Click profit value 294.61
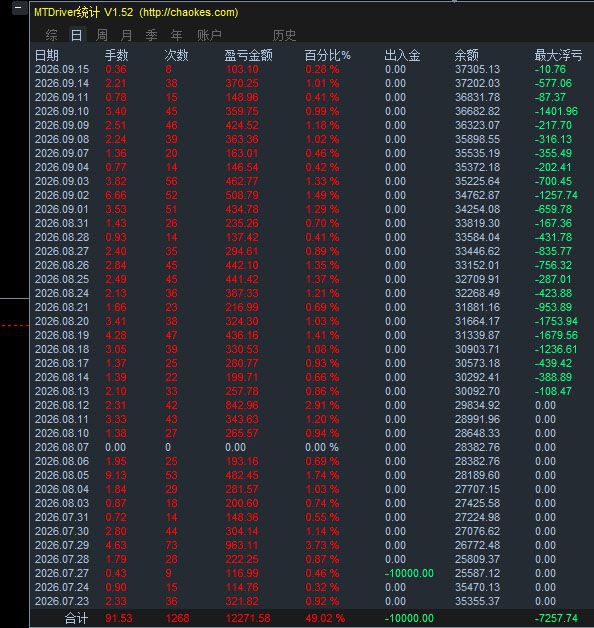The height and width of the screenshot is (628, 594). (x=242, y=252)
